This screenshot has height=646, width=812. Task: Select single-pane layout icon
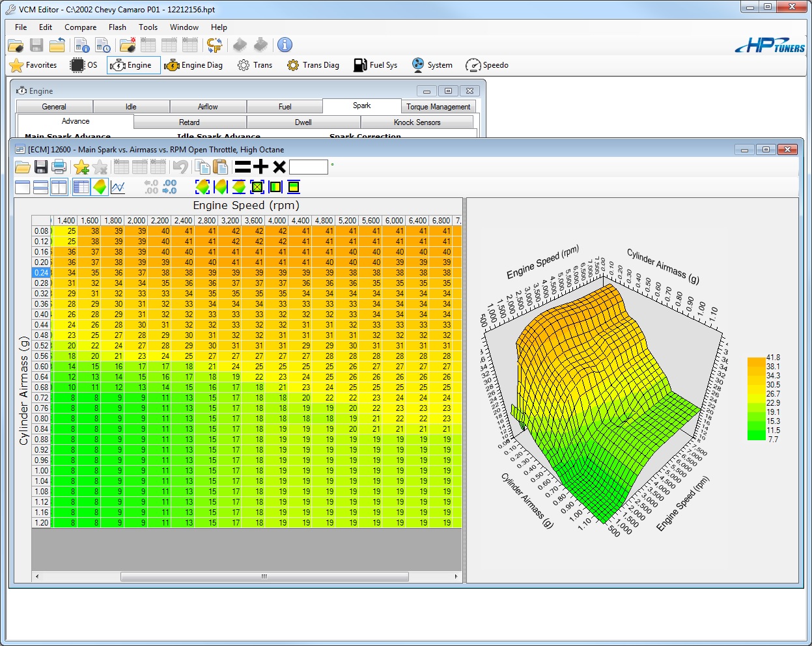22,188
